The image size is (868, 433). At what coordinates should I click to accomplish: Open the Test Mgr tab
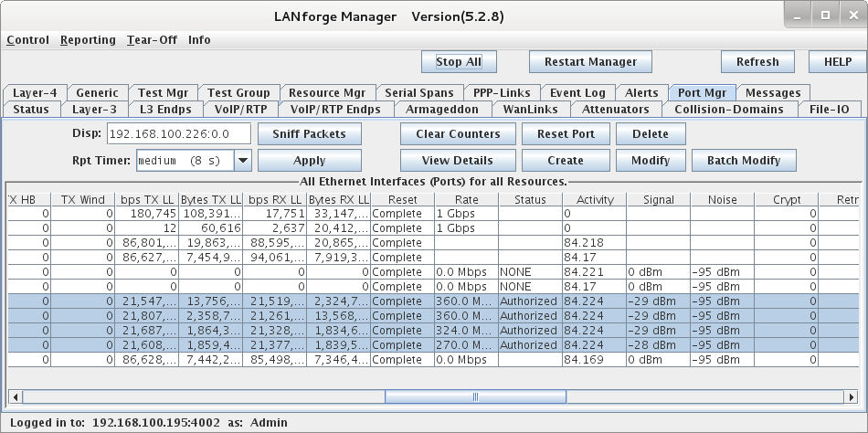coord(164,92)
